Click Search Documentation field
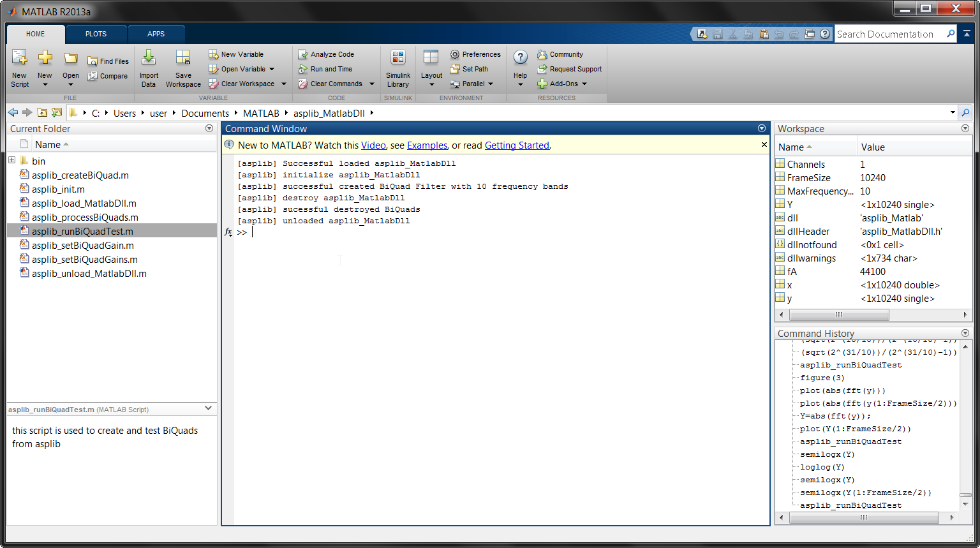The width and height of the screenshot is (980, 548). pos(890,34)
